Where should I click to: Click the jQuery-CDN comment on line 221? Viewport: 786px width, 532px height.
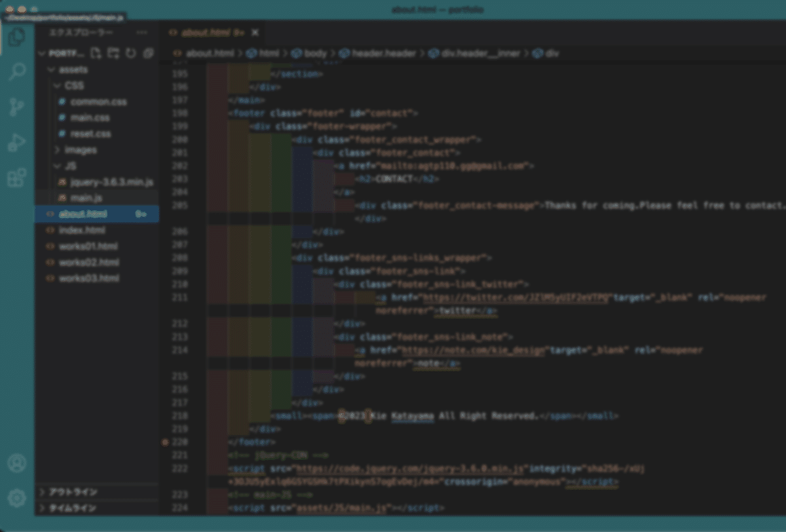click(x=278, y=455)
